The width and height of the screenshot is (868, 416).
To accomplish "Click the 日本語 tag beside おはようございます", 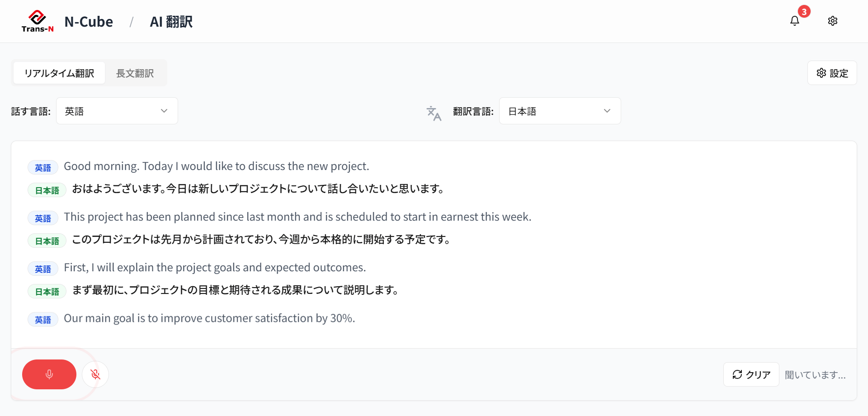I will tap(47, 190).
